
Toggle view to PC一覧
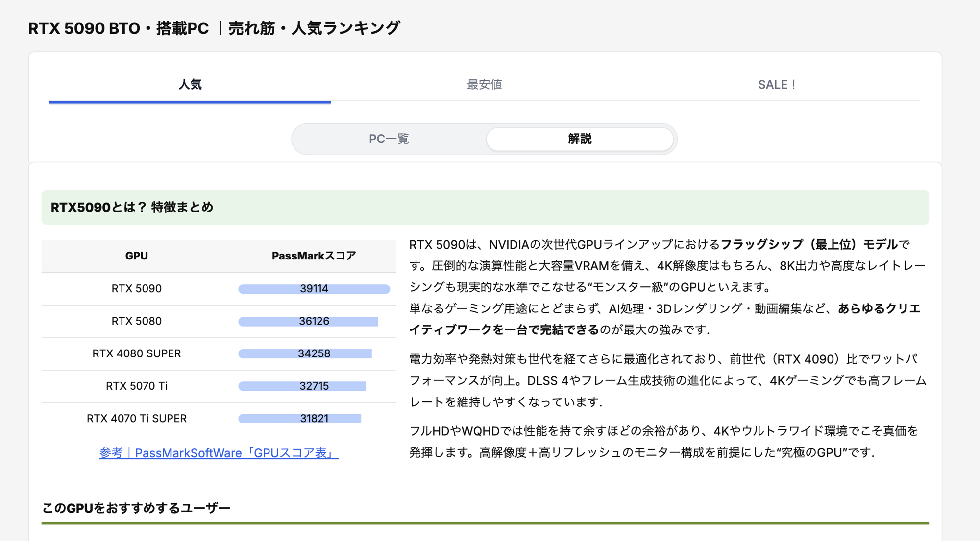(389, 139)
